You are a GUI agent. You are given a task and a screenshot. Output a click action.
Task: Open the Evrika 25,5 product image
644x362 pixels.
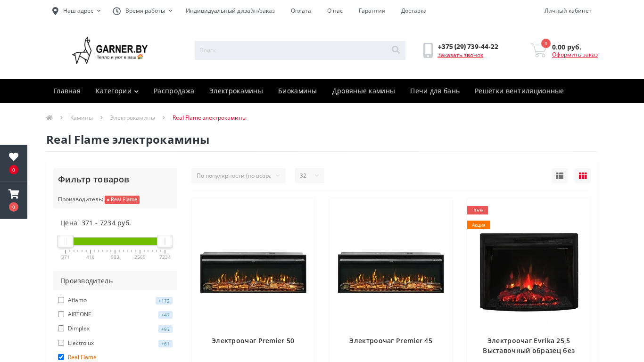529,272
